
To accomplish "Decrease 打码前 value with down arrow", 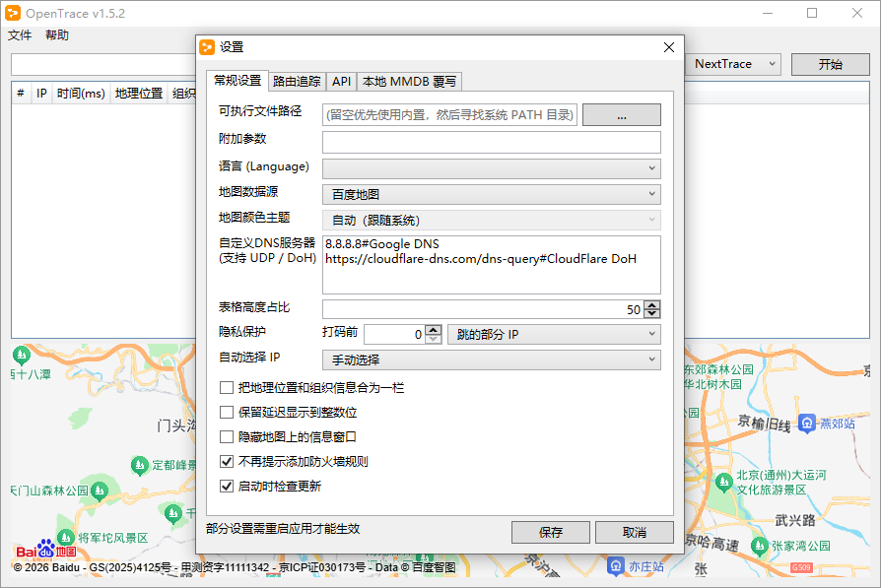I will tap(434, 338).
